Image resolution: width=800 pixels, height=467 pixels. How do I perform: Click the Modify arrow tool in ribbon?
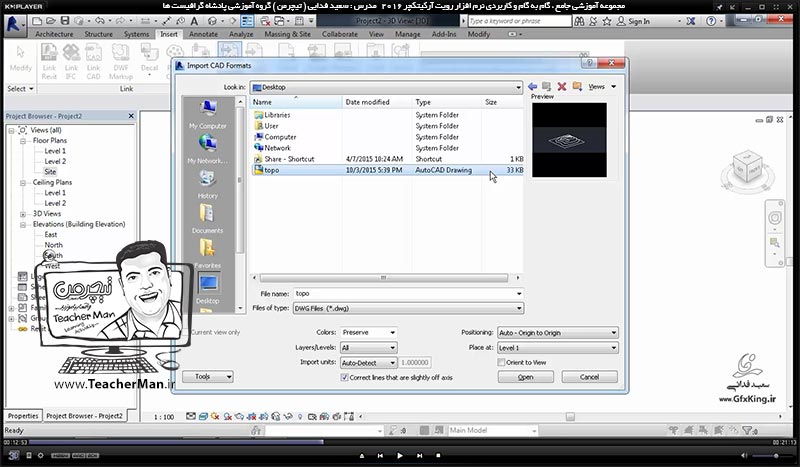(20, 58)
